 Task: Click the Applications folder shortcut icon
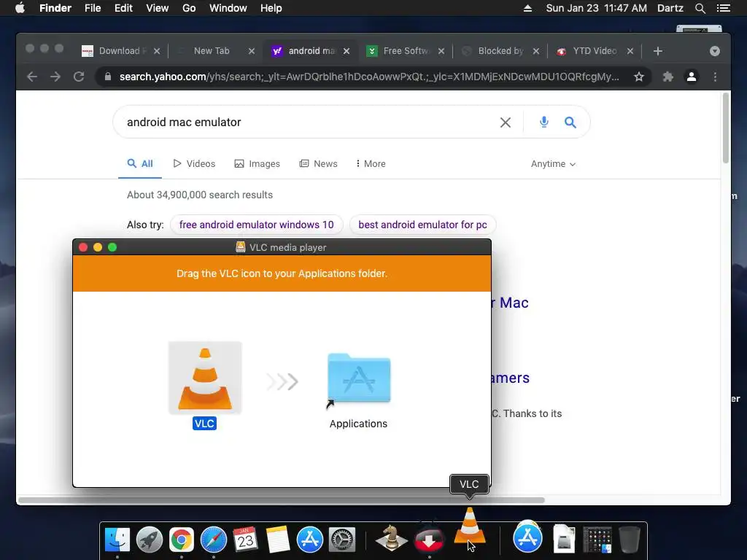pyautogui.click(x=359, y=378)
